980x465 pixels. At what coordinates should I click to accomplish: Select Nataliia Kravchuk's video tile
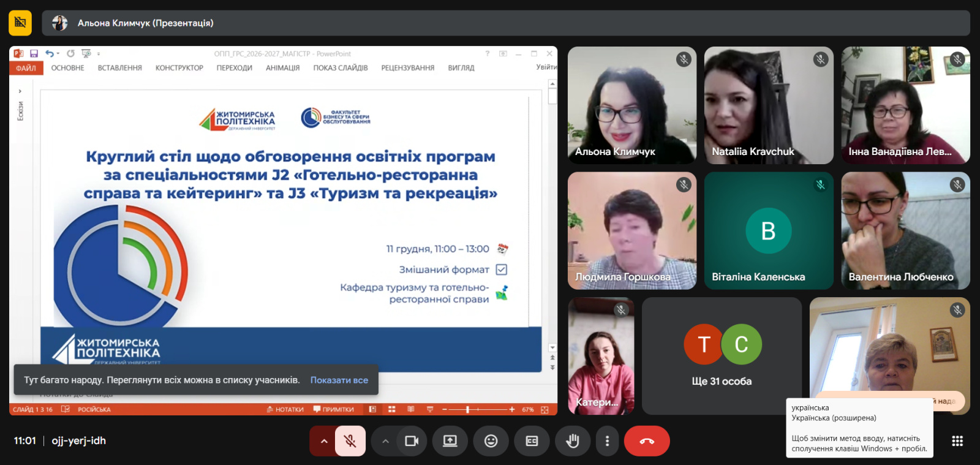coord(768,105)
